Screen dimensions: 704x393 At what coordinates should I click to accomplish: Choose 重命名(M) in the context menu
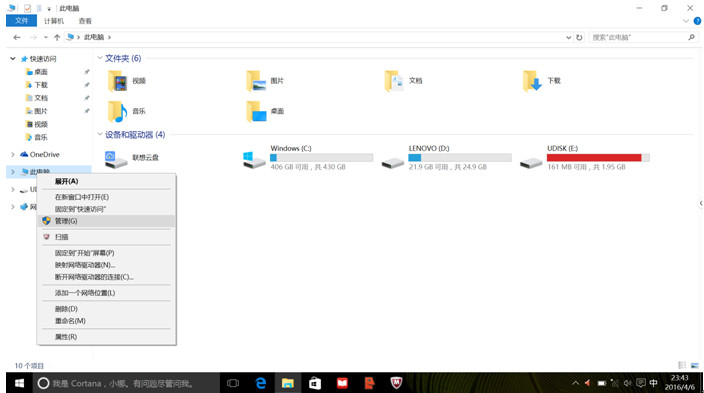point(106,321)
